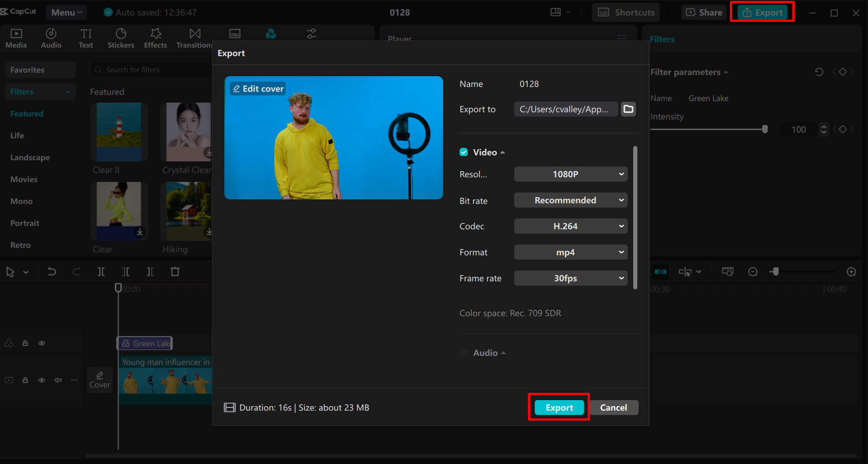The width and height of the screenshot is (868, 464).
Task: Mute the main video track
Action: tap(58, 380)
